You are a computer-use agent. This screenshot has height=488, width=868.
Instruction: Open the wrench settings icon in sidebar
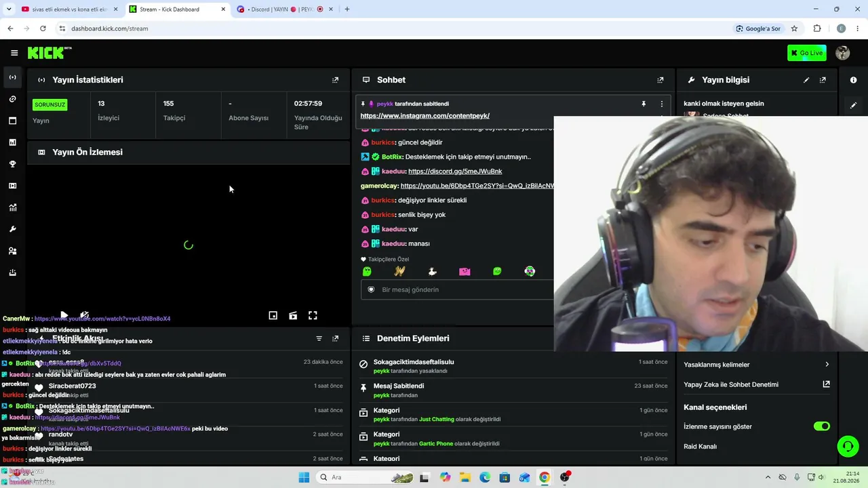coord(12,229)
